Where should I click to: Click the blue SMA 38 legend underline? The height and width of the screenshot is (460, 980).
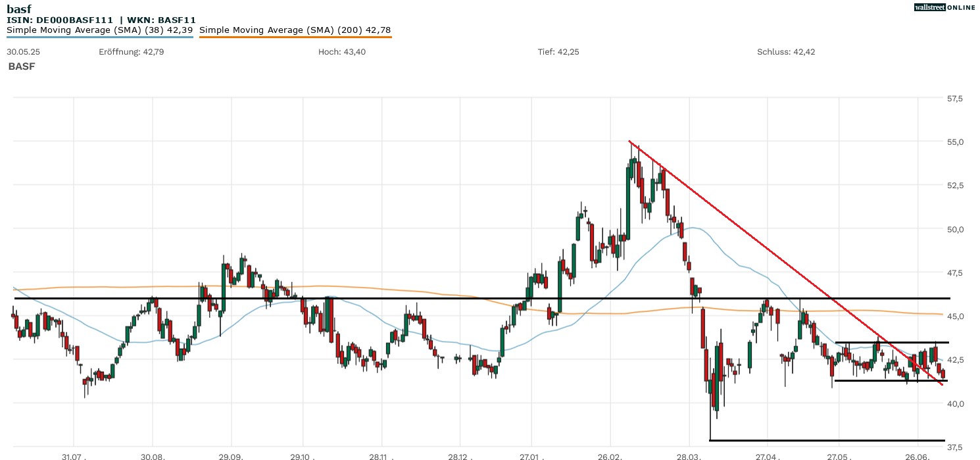tap(99, 37)
